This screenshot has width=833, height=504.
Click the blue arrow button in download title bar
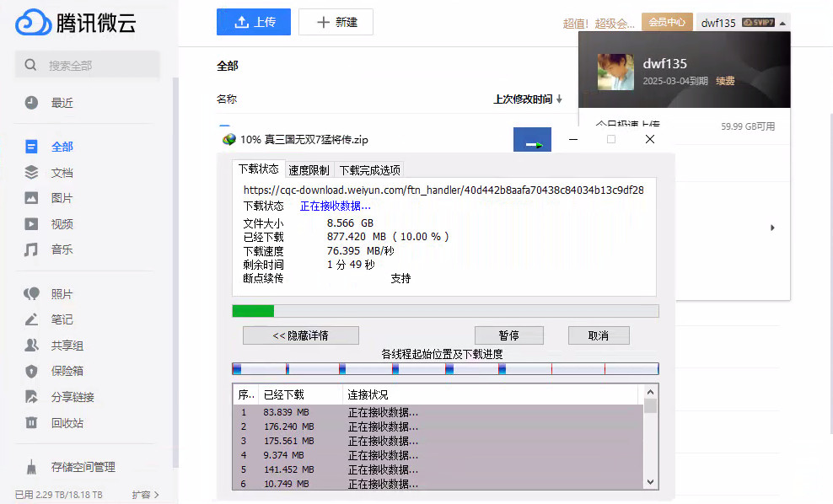[532, 140]
